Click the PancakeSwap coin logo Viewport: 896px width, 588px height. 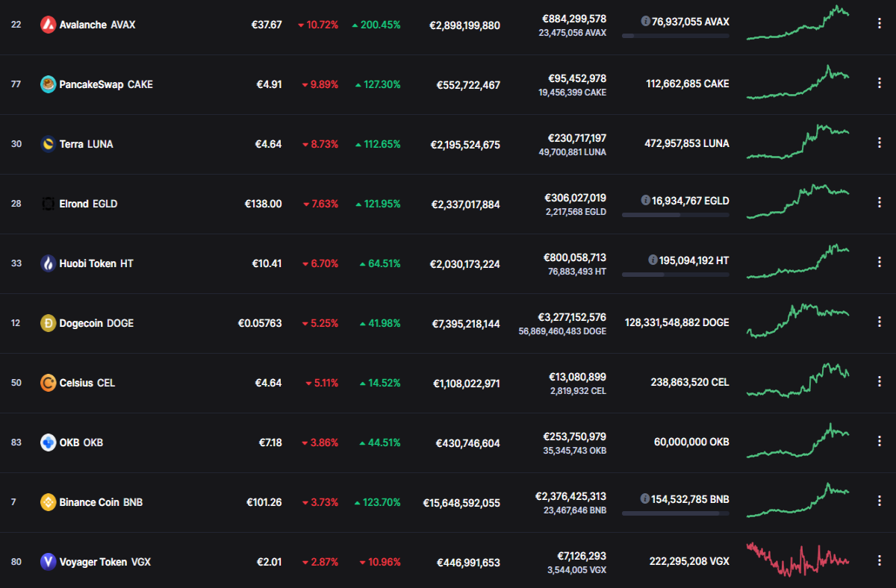[x=48, y=84]
